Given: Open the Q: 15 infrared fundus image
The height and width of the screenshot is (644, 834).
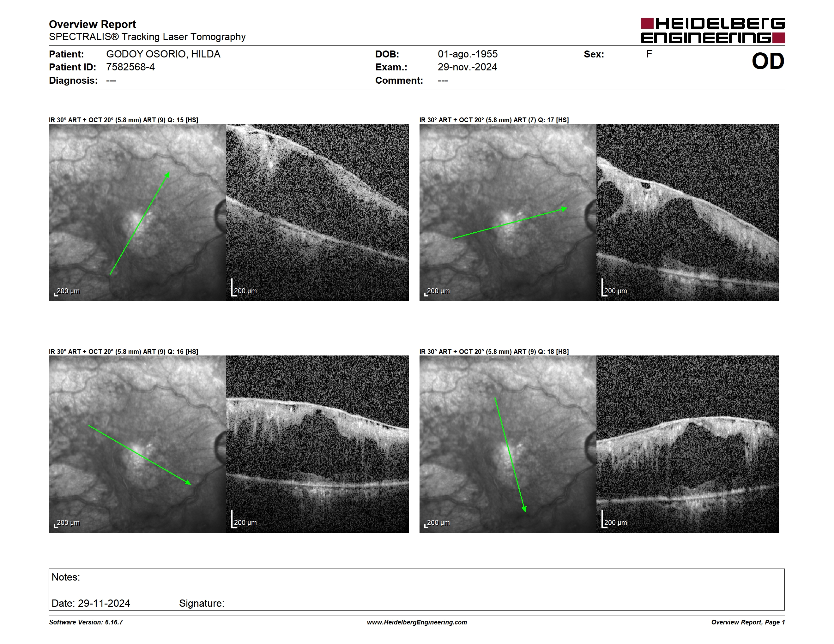Looking at the screenshot, I should 137,212.
